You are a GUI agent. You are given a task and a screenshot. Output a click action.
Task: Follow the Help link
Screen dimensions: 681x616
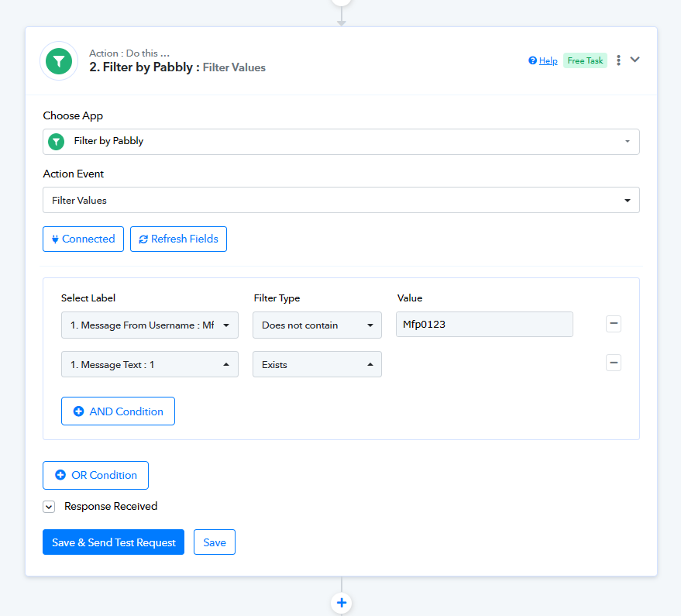click(548, 60)
